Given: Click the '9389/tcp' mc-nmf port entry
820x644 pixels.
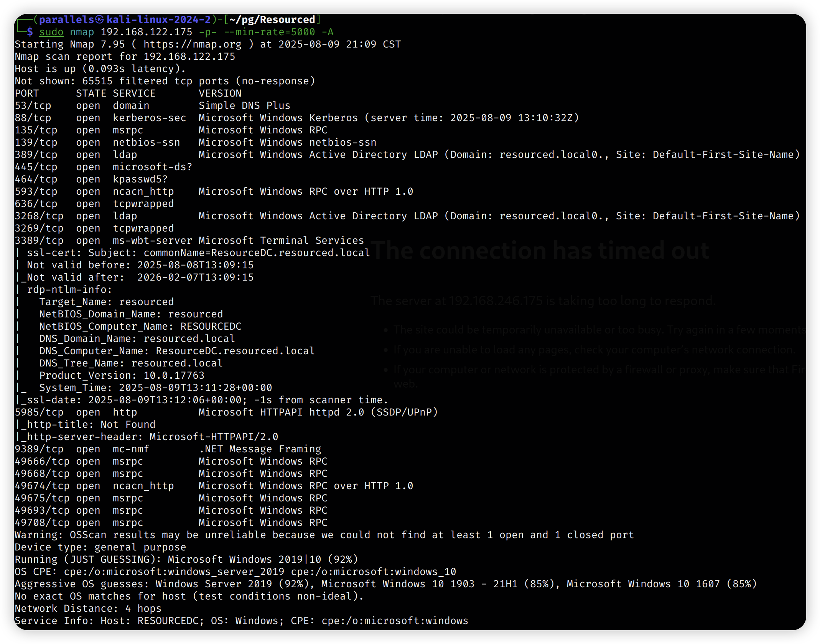Looking at the screenshot, I should pos(39,449).
